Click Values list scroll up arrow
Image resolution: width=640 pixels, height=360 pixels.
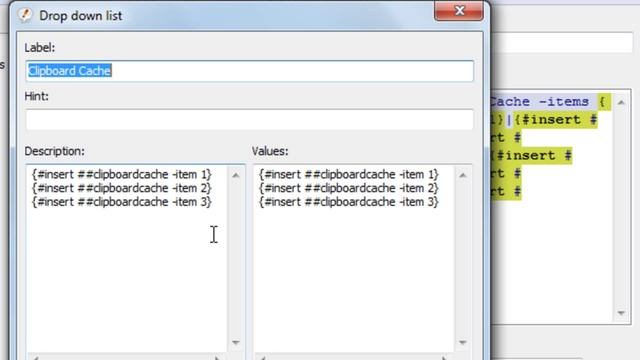tap(462, 176)
